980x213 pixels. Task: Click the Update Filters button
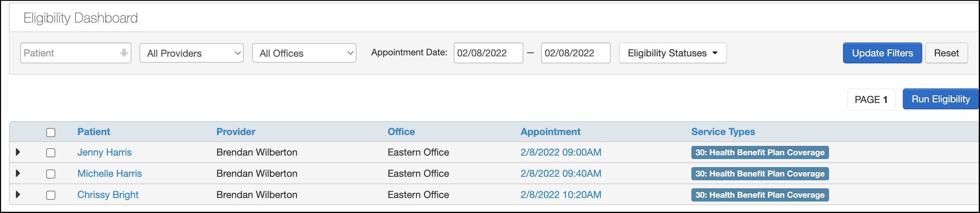pyautogui.click(x=882, y=53)
